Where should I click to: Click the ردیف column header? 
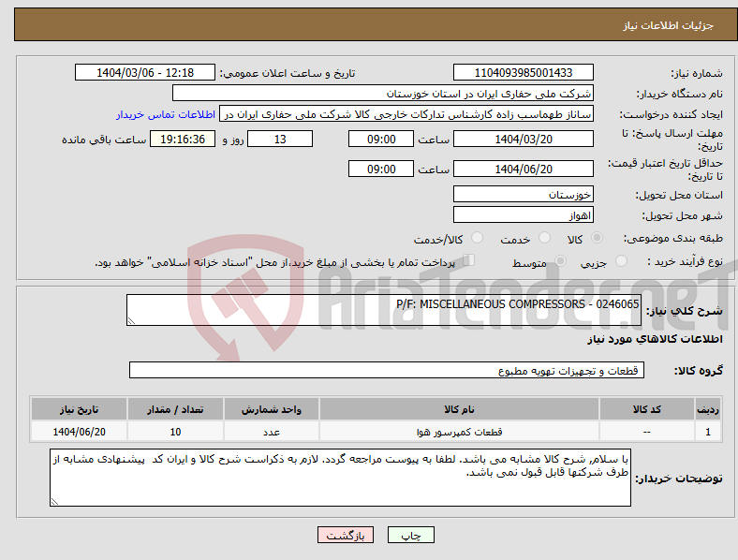point(708,409)
